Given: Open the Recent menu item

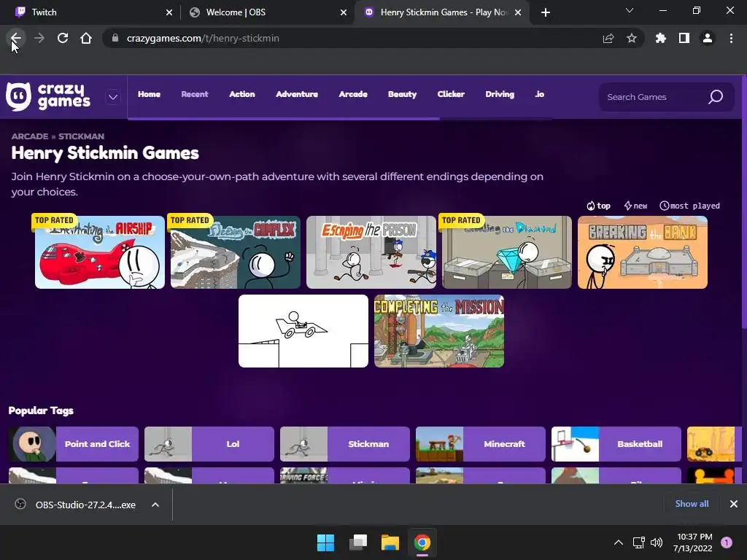Looking at the screenshot, I should [x=194, y=94].
